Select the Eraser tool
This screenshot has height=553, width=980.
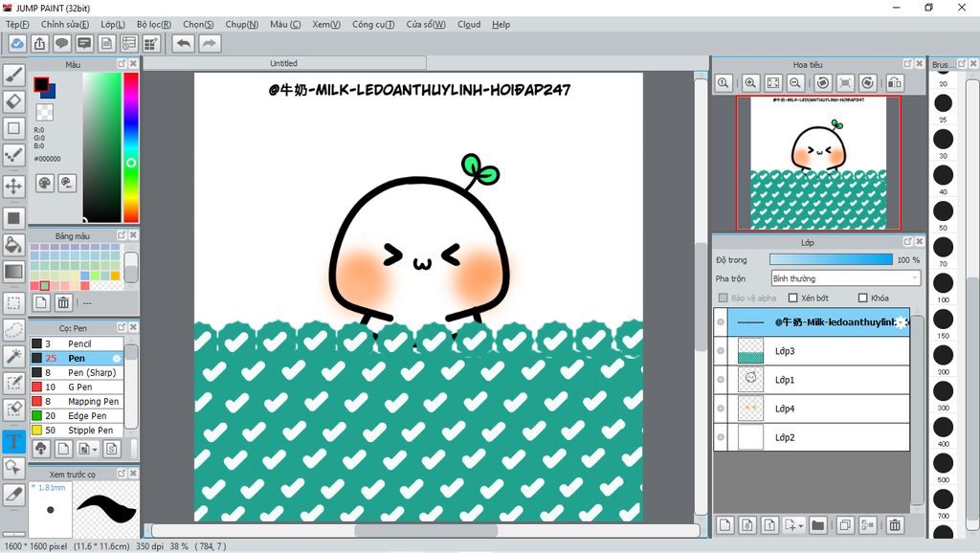[x=13, y=101]
